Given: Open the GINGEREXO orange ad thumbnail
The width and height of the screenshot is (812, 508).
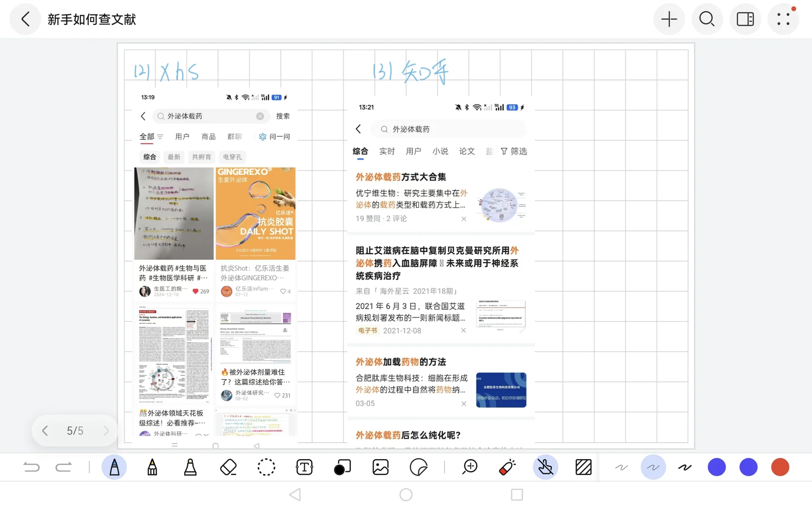Looking at the screenshot, I should click(x=256, y=214).
